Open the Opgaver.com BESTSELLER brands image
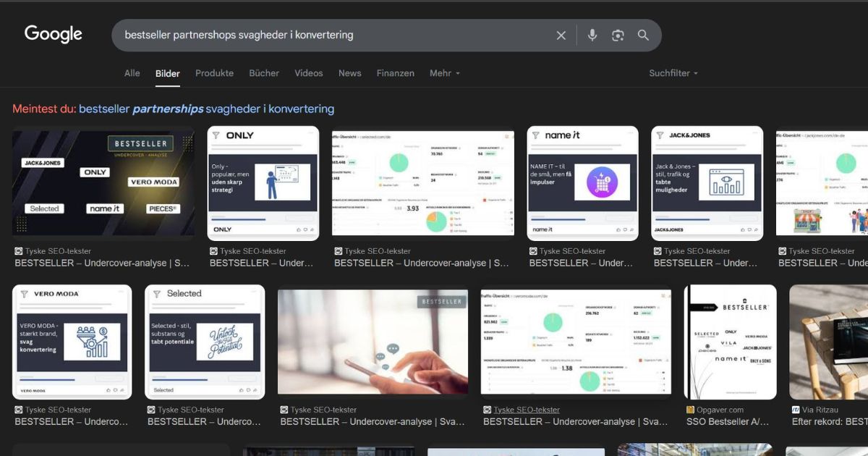The width and height of the screenshot is (868, 456). [x=731, y=342]
